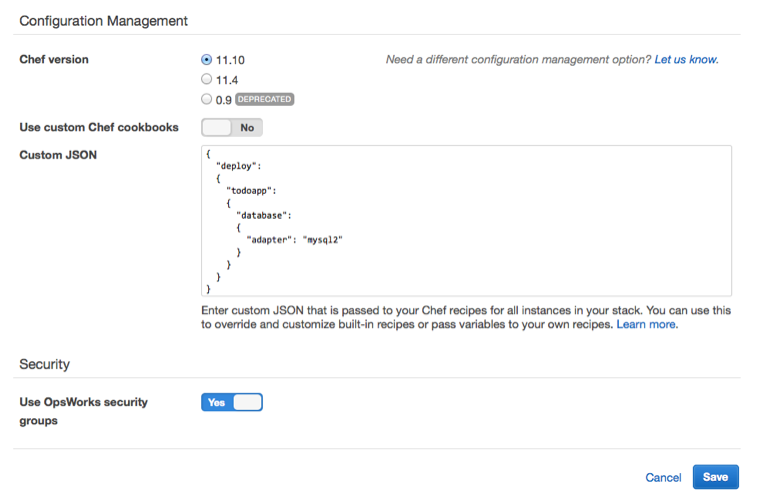Click the DEPRECATED badge next to 0.9

265,99
